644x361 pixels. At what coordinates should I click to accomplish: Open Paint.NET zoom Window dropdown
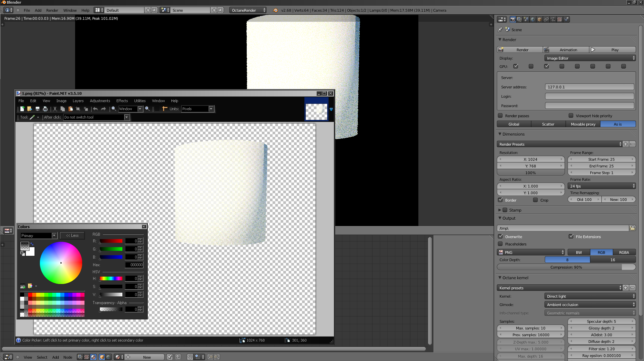point(131,109)
